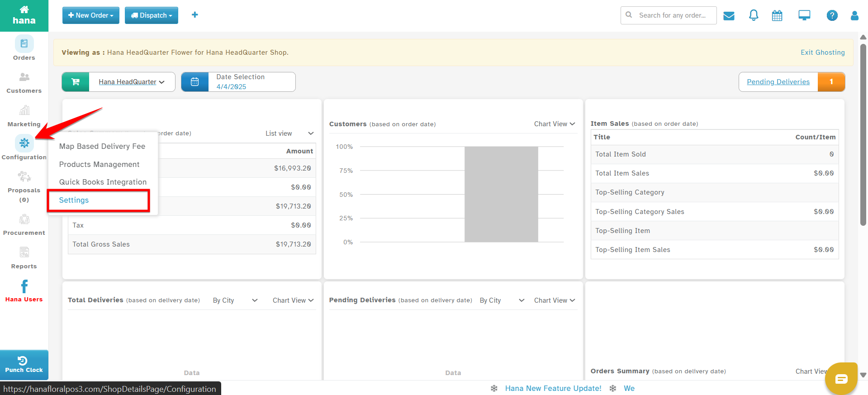Click the orange pending count badge

point(831,82)
